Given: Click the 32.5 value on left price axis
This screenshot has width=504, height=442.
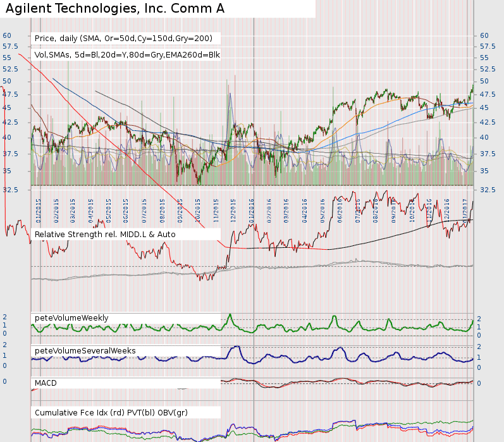Looking at the screenshot, I should (10, 190).
